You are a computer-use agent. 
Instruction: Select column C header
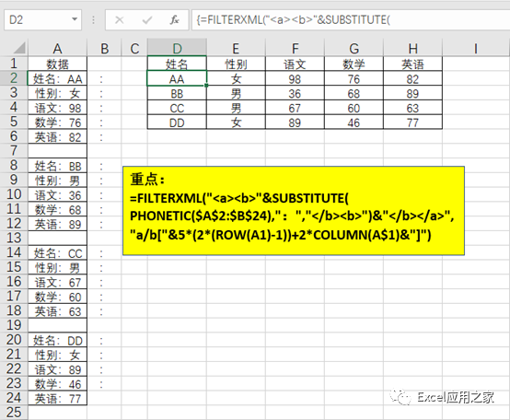coord(134,48)
